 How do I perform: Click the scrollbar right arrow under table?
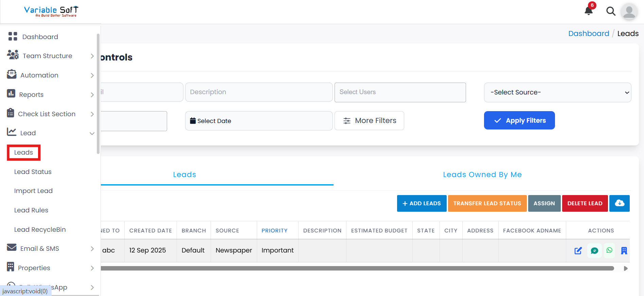[x=626, y=268]
